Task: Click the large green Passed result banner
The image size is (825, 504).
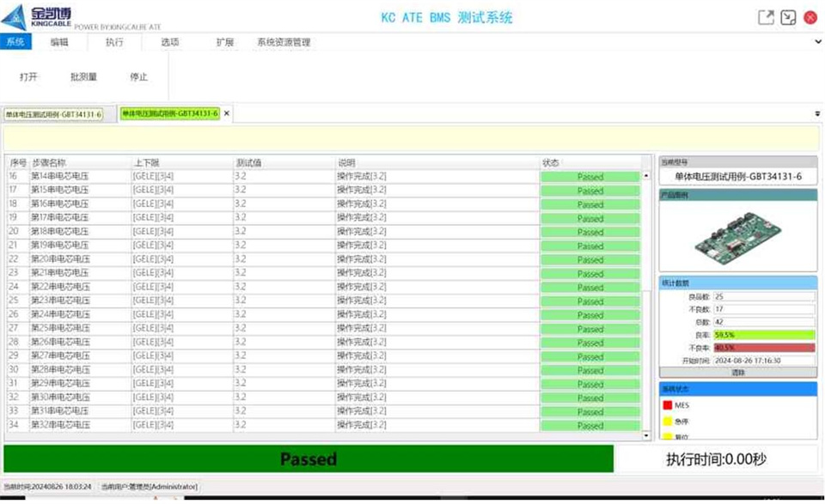Action: pos(309,459)
